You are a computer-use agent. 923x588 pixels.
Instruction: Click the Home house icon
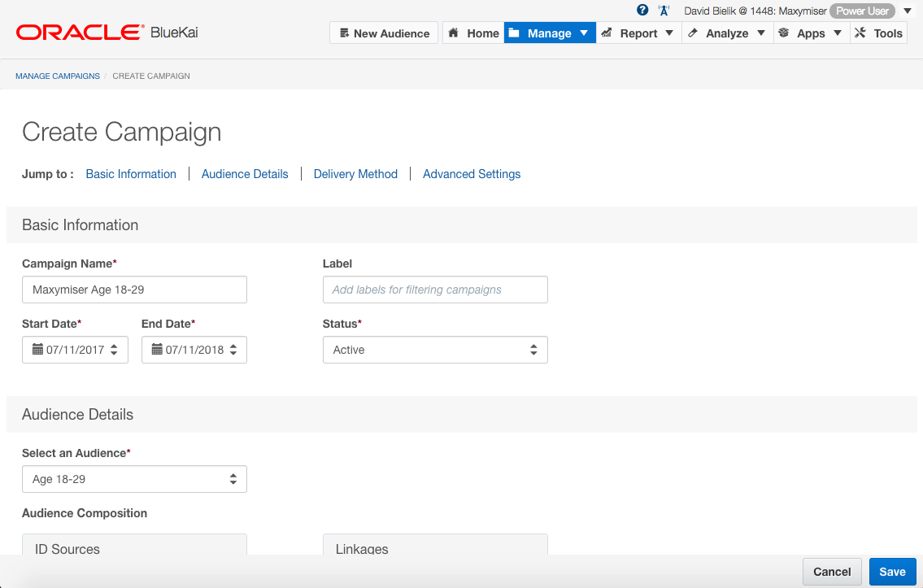click(x=453, y=33)
